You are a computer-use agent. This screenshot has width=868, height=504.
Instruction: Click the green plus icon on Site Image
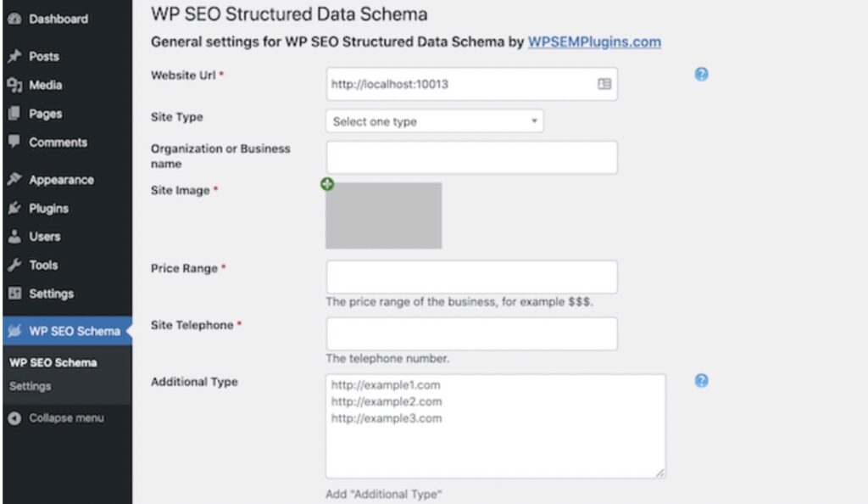pos(327,184)
